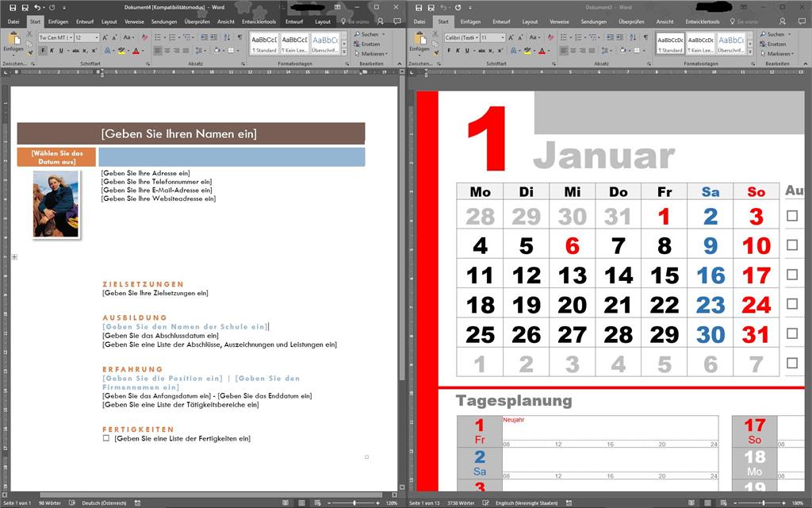Viewport: 812px width, 508px height.
Task: Open font name dropdown Tw Cen MT
Action: [71, 38]
